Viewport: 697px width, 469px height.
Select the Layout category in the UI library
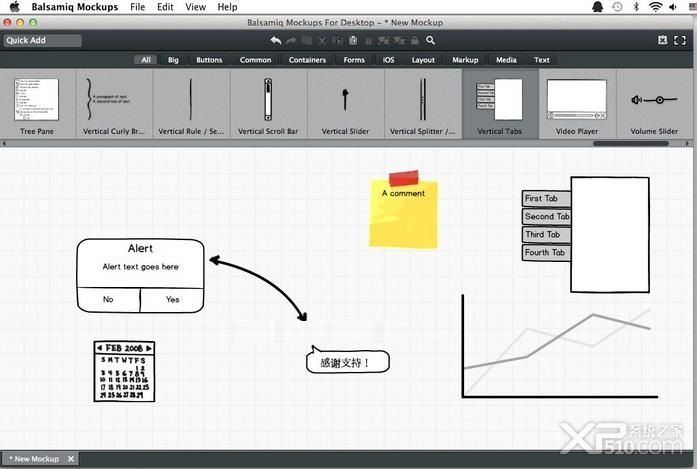tap(423, 60)
